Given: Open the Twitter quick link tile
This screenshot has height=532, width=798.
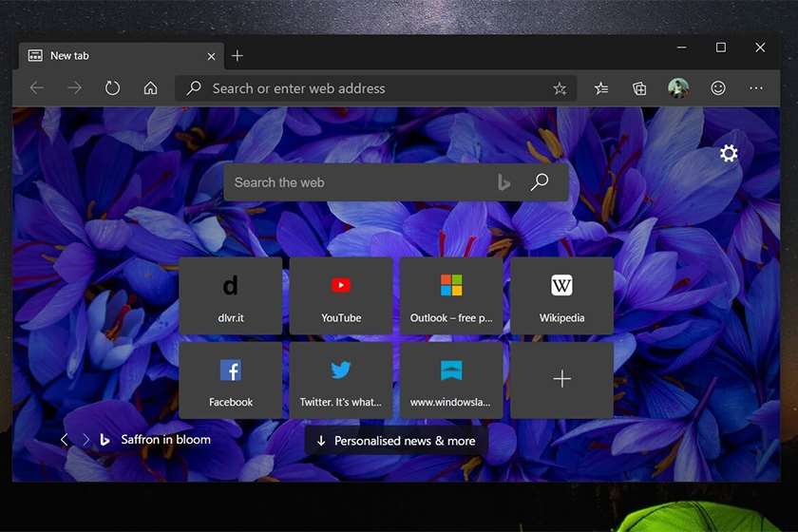Looking at the screenshot, I should [341, 380].
